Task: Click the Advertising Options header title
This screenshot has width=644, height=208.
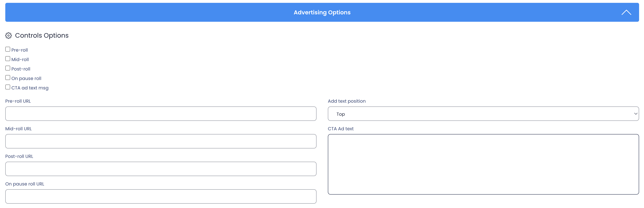Action: click(x=322, y=12)
